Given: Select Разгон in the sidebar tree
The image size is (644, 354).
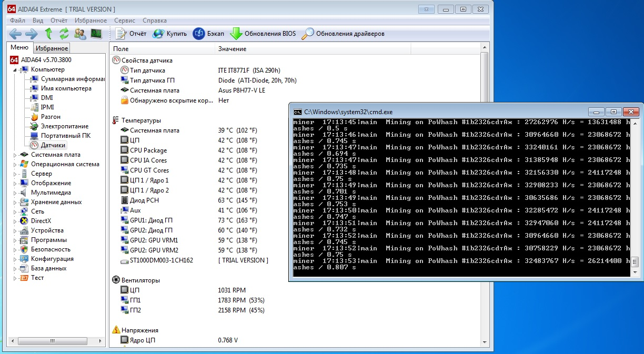Looking at the screenshot, I should tap(51, 117).
